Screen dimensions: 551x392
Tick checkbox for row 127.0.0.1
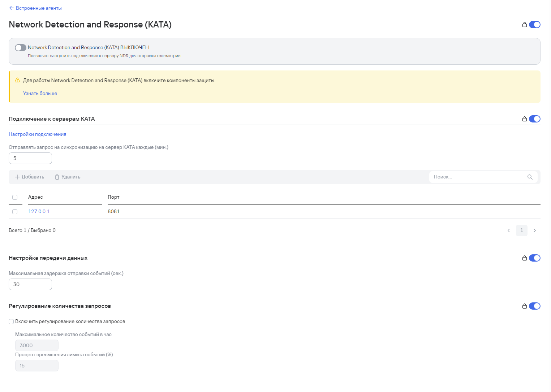click(15, 212)
